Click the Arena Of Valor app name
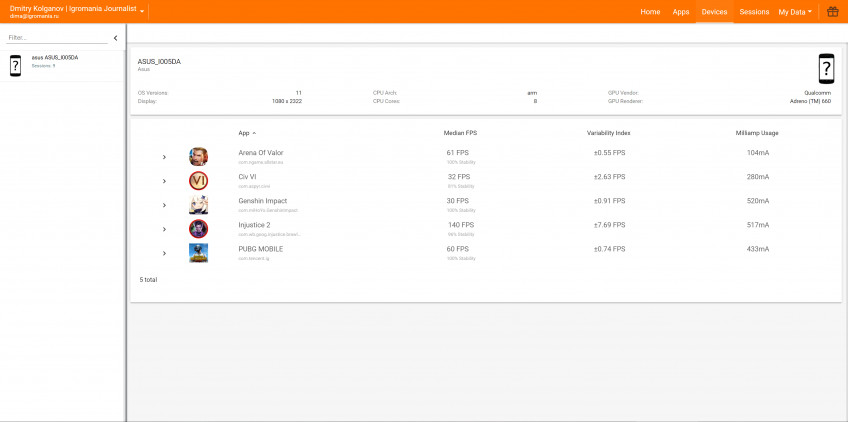The height and width of the screenshot is (422, 848). tap(261, 153)
